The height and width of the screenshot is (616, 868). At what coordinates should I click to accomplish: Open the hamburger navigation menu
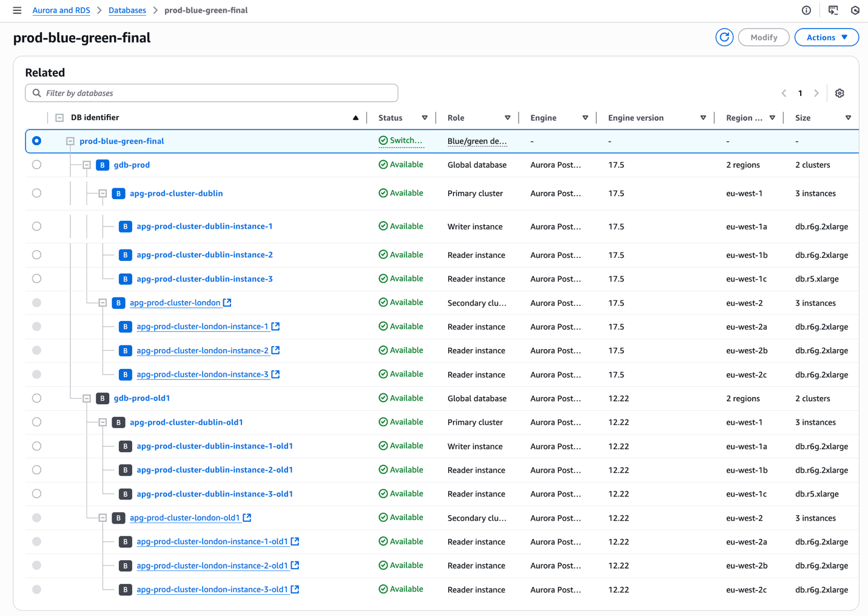point(17,10)
